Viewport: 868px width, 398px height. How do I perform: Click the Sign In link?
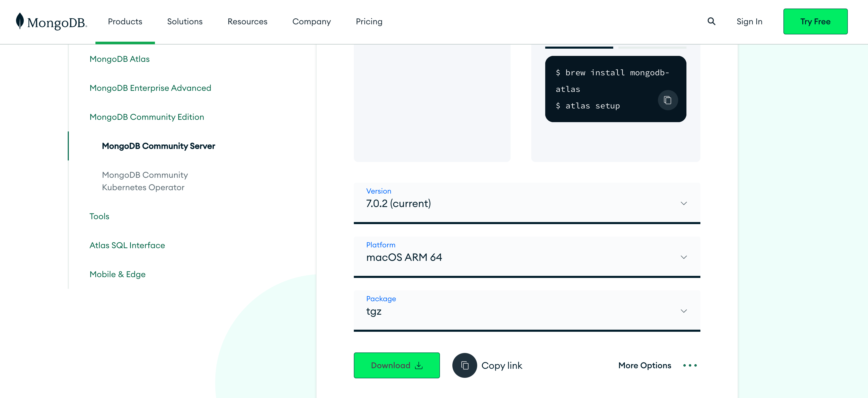(x=749, y=21)
